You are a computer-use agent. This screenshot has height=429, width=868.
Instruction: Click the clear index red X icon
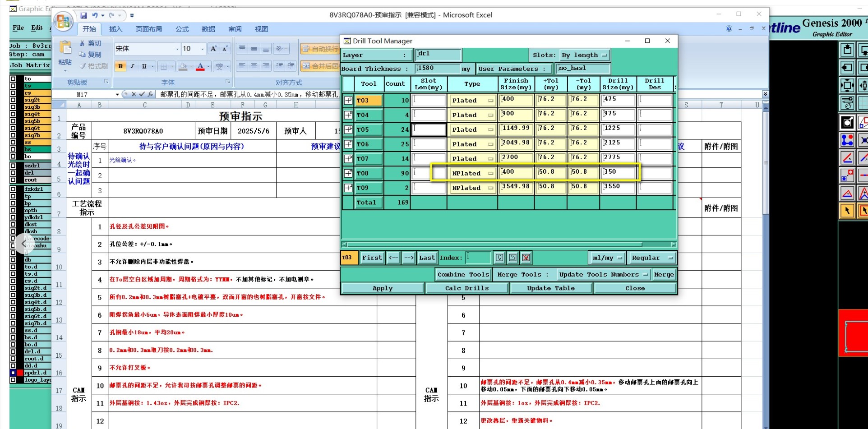click(x=526, y=258)
